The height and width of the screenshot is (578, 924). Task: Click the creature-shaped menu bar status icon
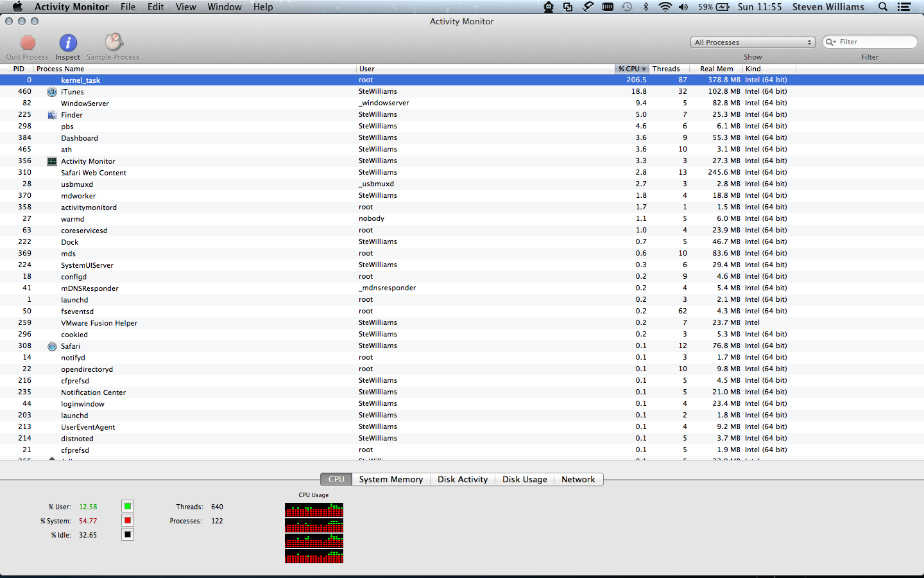click(549, 7)
